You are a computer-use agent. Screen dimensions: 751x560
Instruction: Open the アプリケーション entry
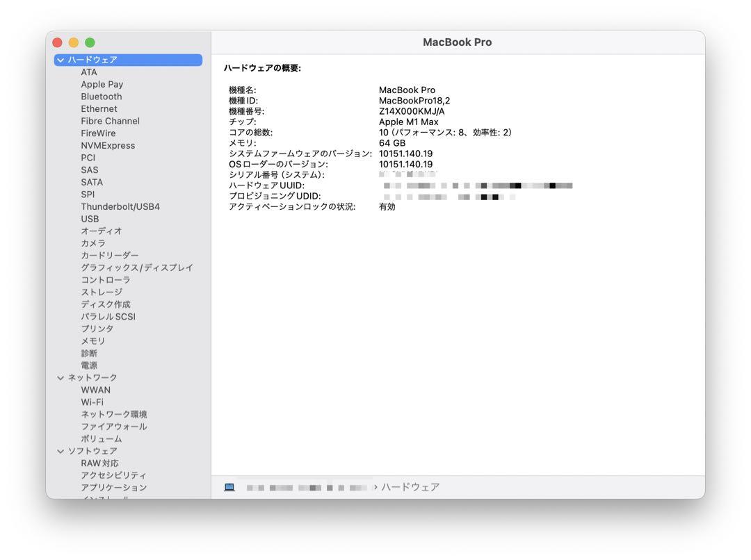tap(113, 487)
